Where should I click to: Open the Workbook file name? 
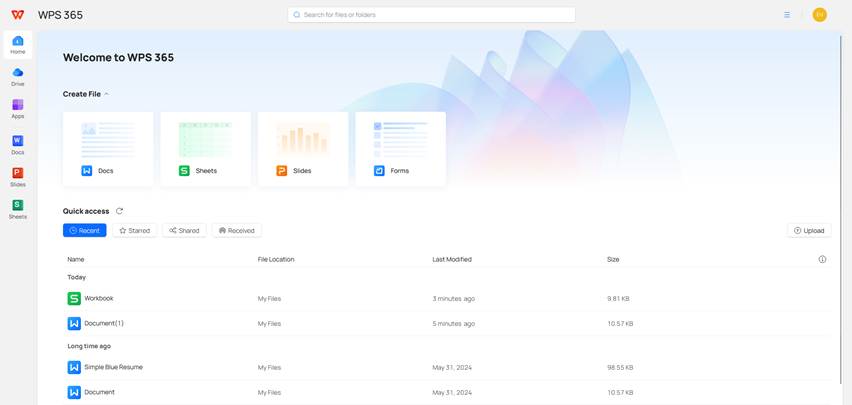point(99,298)
